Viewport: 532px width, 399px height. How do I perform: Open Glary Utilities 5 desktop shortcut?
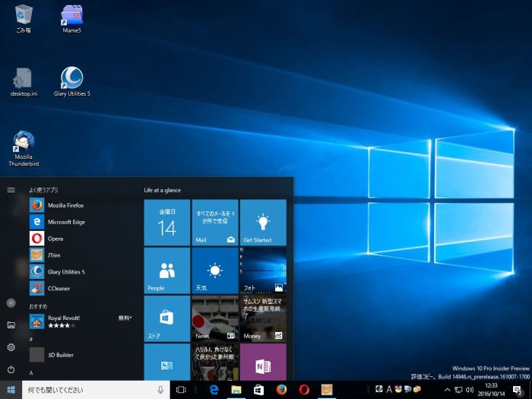click(x=71, y=82)
